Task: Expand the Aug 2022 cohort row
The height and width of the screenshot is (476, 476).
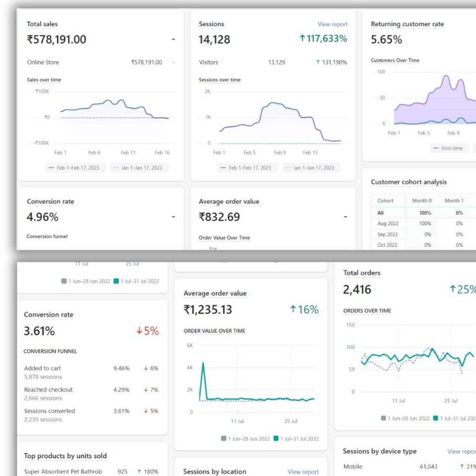Action: [388, 224]
